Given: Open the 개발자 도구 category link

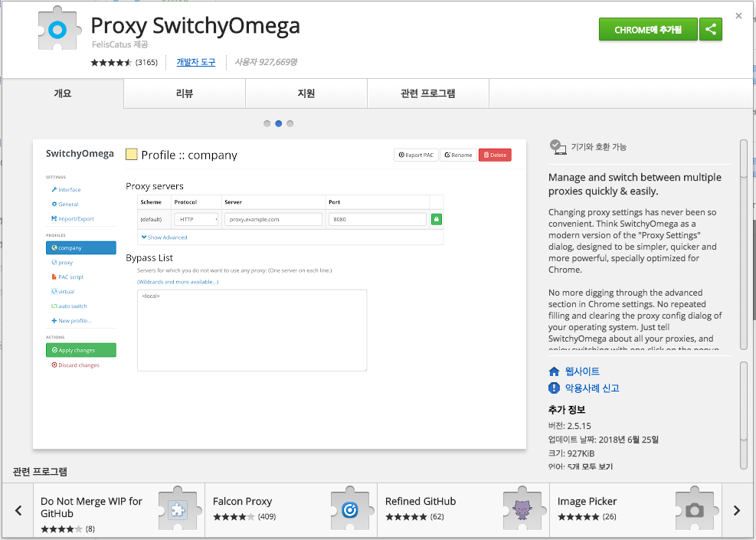Looking at the screenshot, I should pos(195,62).
